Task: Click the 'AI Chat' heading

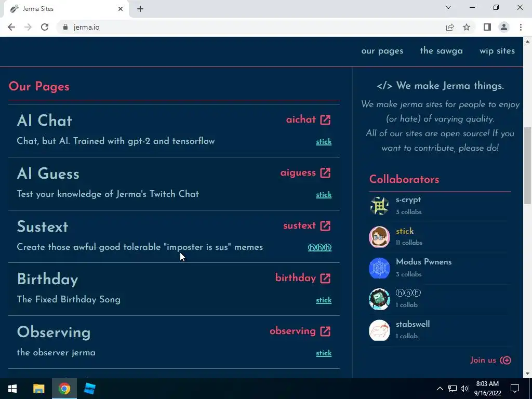Action: tap(45, 121)
